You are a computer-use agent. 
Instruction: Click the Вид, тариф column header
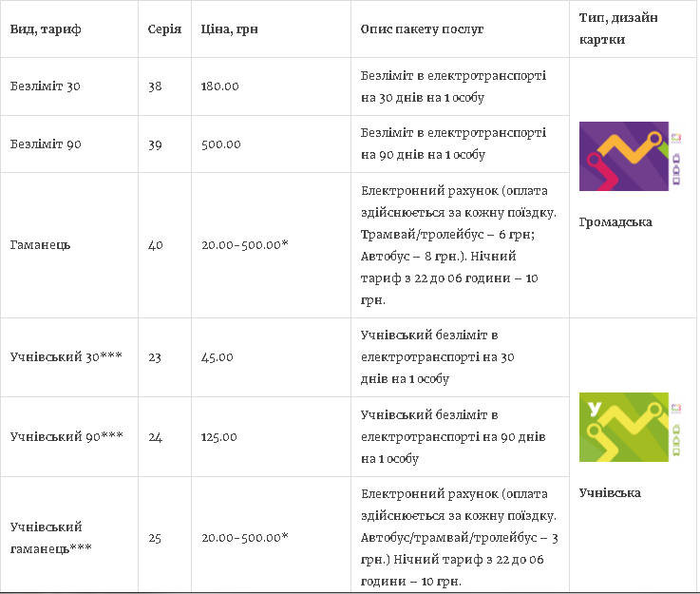(46, 29)
